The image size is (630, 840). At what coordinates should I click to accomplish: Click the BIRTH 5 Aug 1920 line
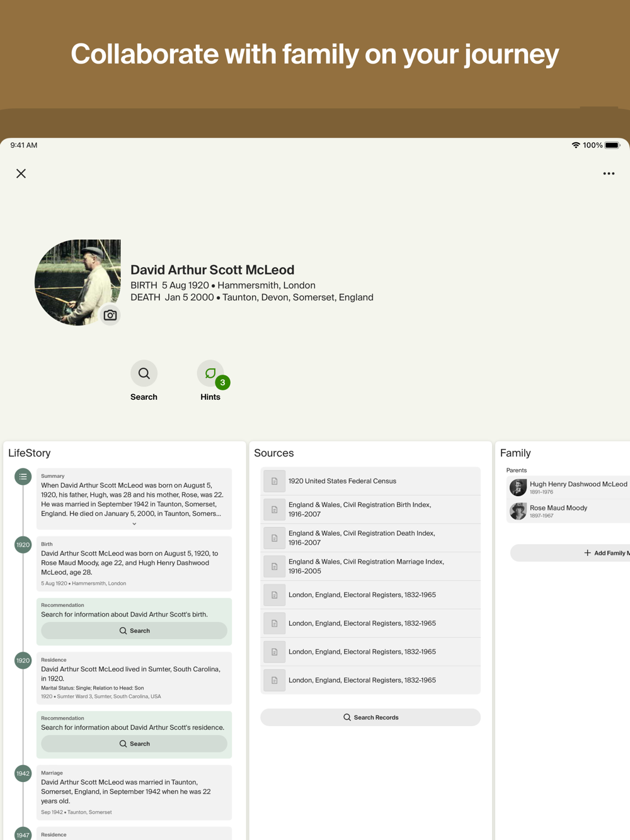click(x=223, y=285)
